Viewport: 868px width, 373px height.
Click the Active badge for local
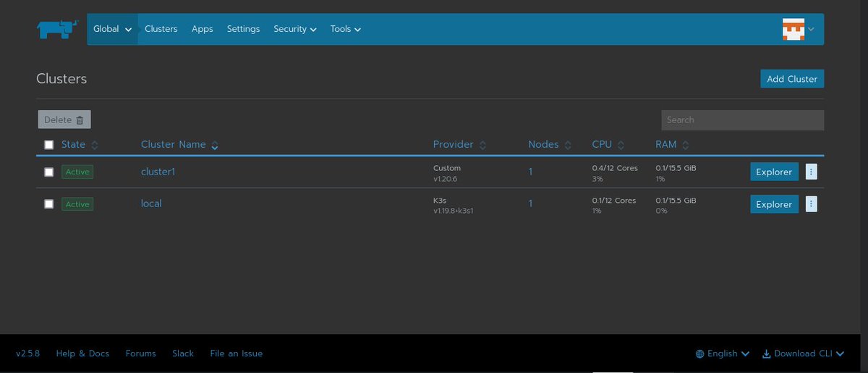[x=77, y=204]
